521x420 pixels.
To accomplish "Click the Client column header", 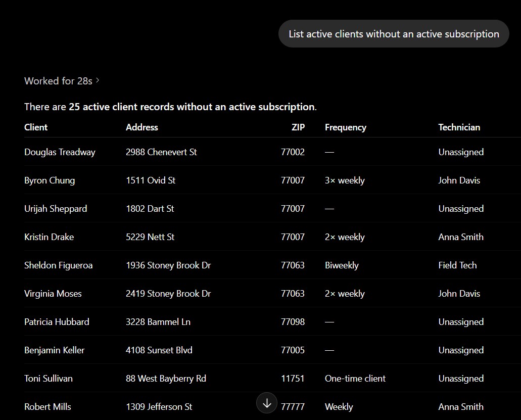I will point(36,127).
